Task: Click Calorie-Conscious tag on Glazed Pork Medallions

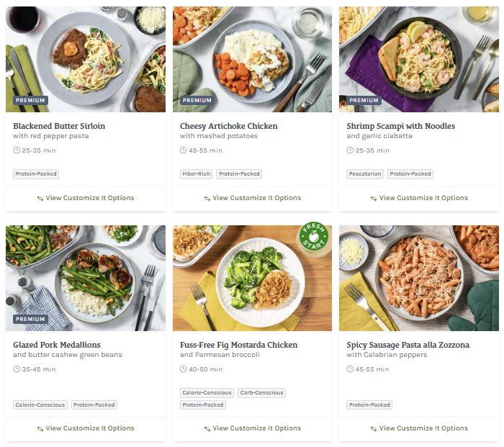Action: point(40,405)
